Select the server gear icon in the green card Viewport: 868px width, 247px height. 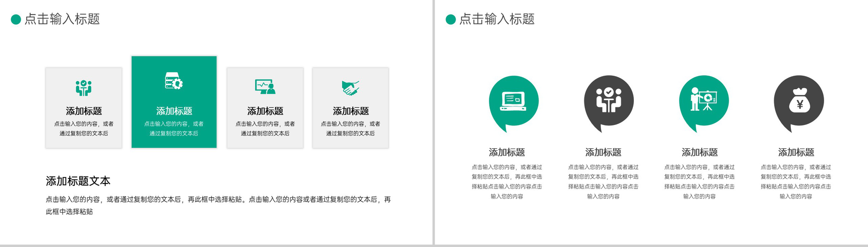pyautogui.click(x=174, y=81)
